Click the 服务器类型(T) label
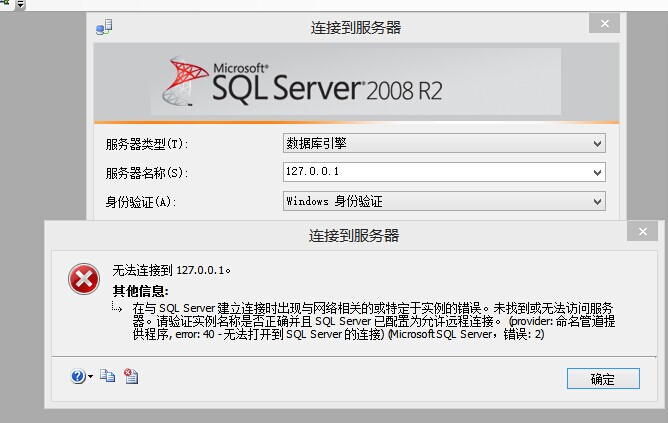 tap(147, 144)
